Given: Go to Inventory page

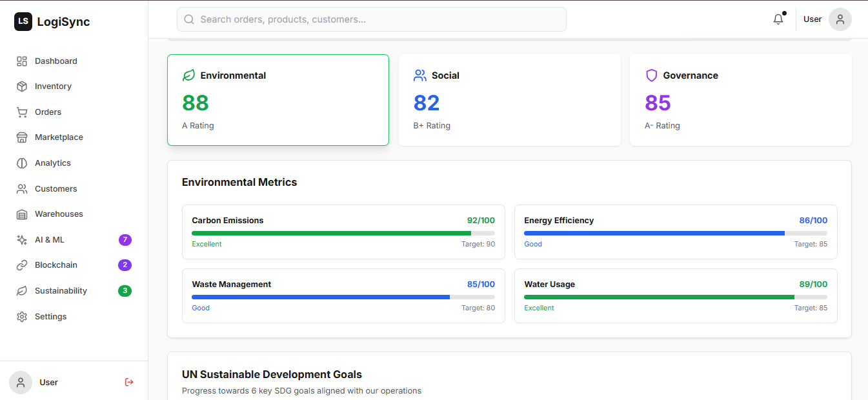Looking at the screenshot, I should click(x=74, y=86).
